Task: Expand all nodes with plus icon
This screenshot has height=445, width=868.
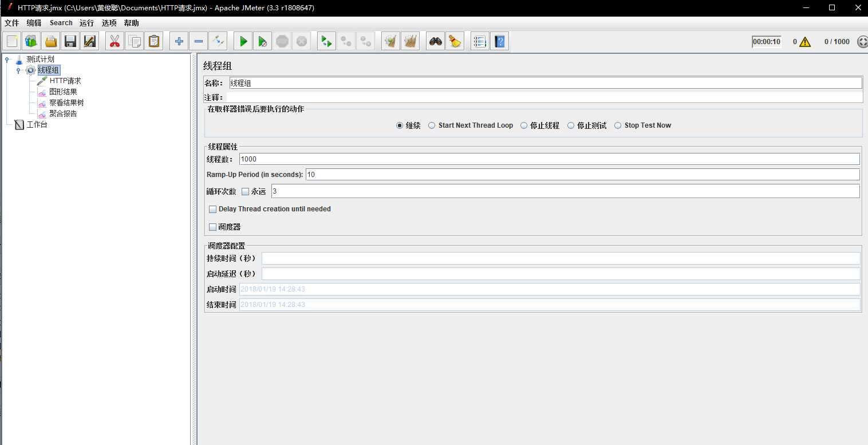Action: [179, 41]
